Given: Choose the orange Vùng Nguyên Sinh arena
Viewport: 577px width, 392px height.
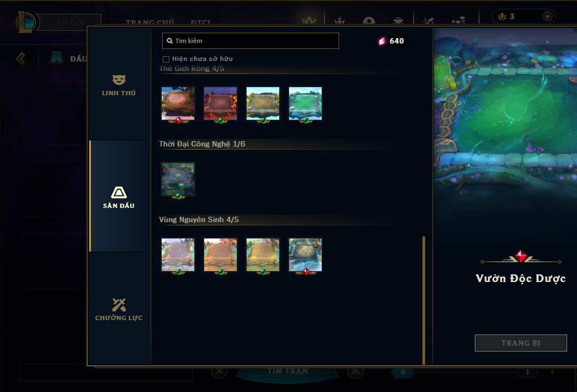Looking at the screenshot, I should click(x=220, y=255).
